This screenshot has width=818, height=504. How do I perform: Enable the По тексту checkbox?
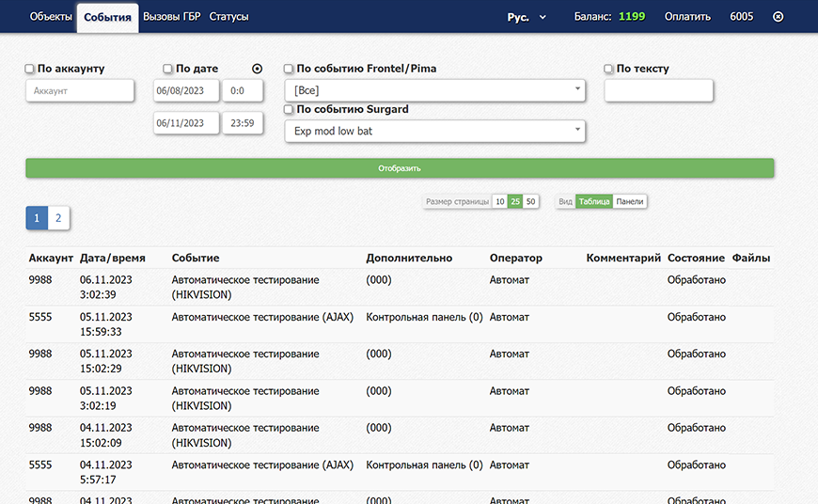point(608,69)
